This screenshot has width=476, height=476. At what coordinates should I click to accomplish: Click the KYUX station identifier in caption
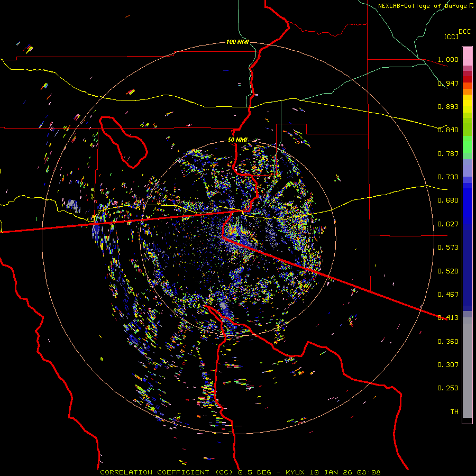[x=296, y=472]
